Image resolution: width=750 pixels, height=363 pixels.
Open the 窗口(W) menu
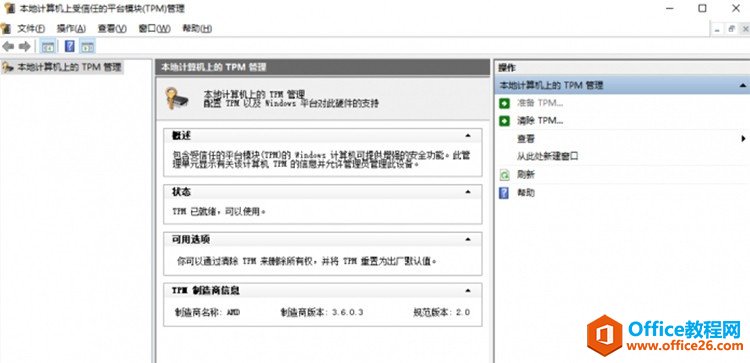[x=154, y=29]
